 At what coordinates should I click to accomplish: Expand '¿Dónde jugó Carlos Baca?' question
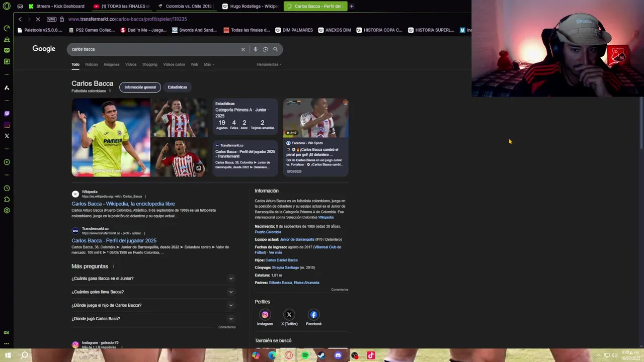(x=153, y=319)
